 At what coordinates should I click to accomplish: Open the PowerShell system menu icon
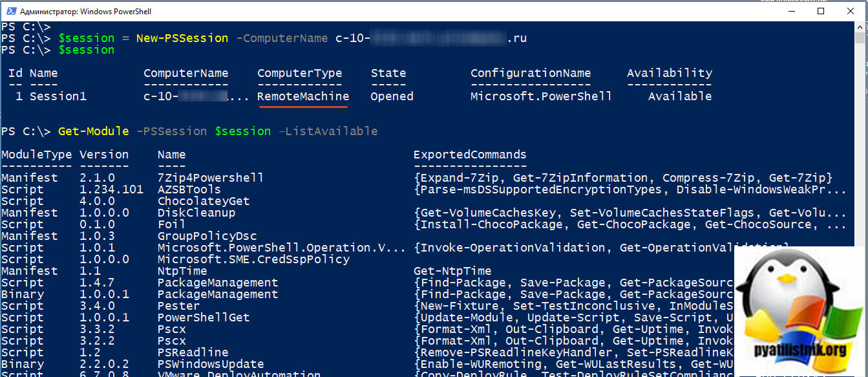click(10, 12)
